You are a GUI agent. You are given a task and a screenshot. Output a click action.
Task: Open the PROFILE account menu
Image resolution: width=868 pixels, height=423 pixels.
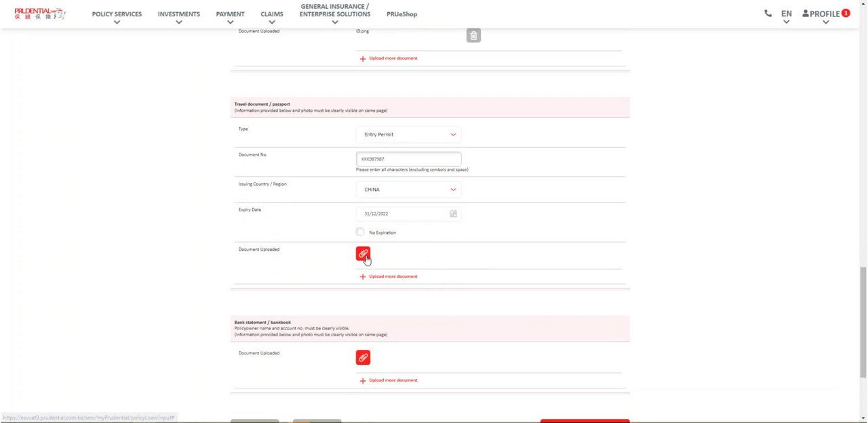click(x=821, y=14)
